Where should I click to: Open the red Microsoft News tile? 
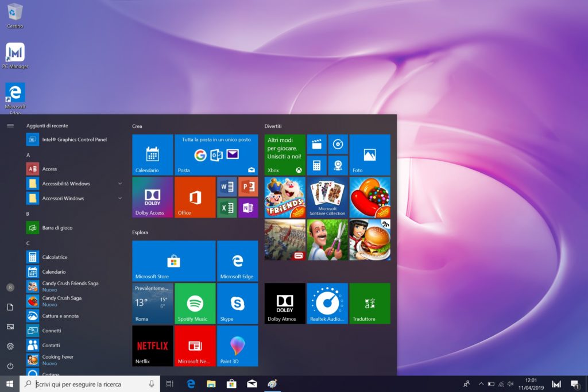click(195, 346)
